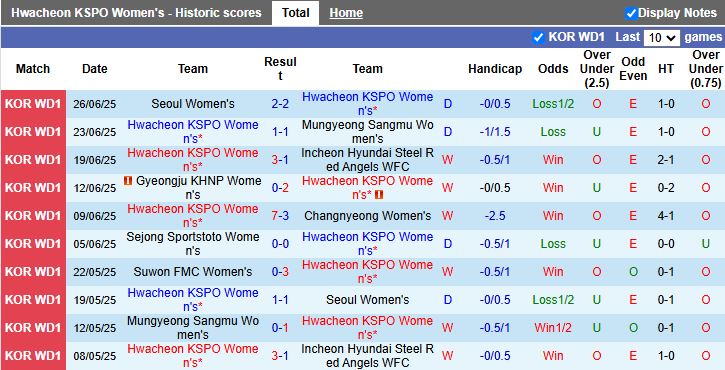Click the 2-1 half-time score
Screen dimensions: 725x370
click(666, 160)
